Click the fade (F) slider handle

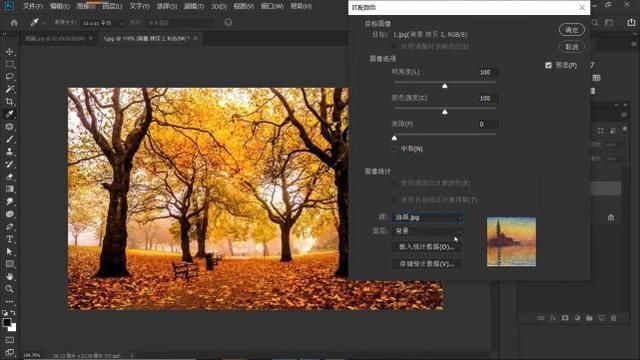[394, 138]
